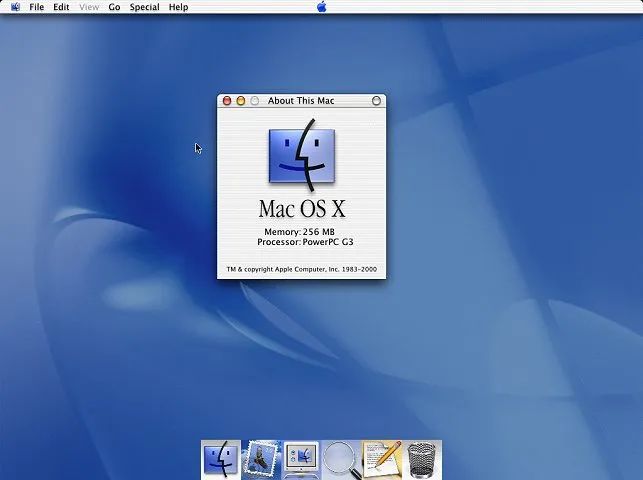Click the oval toolbar button in title bar
Viewport: 643px width, 480px height.
[376, 101]
